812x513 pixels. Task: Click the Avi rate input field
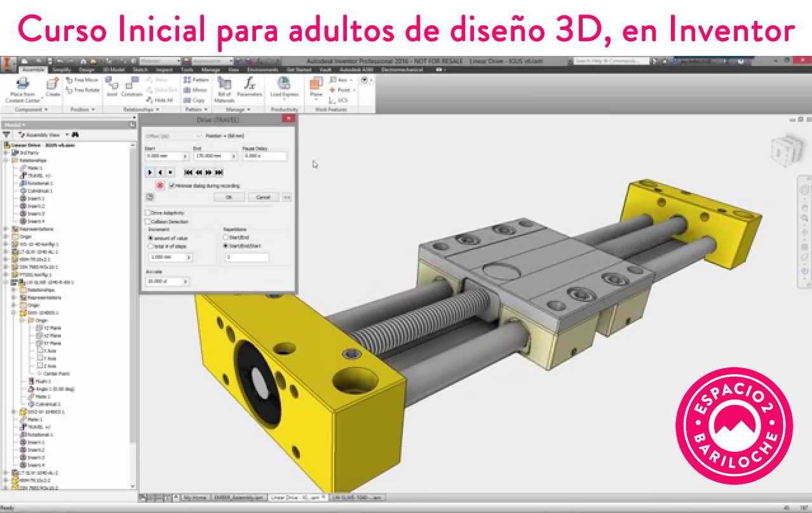[167, 281]
